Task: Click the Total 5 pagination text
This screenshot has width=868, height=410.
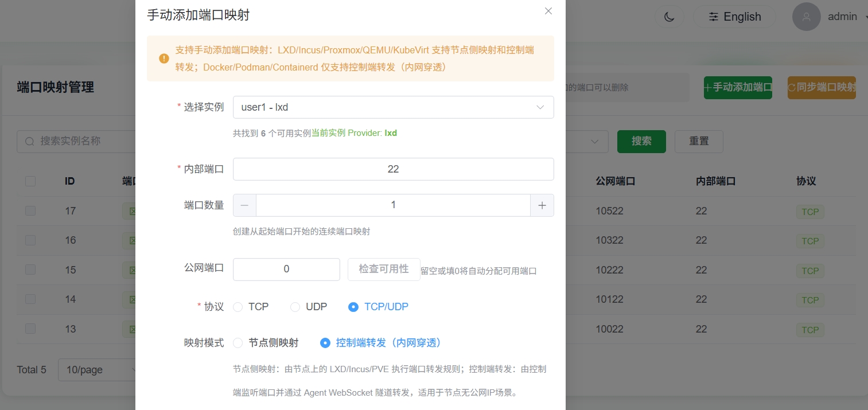Action: tap(32, 370)
